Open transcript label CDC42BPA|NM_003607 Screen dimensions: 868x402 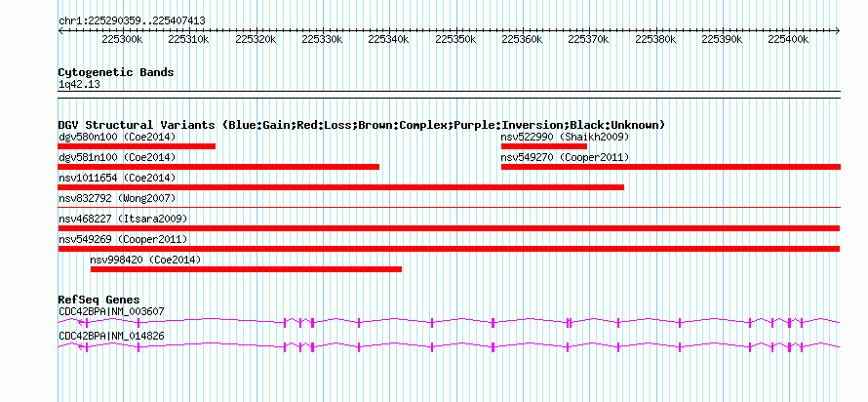[x=111, y=311]
